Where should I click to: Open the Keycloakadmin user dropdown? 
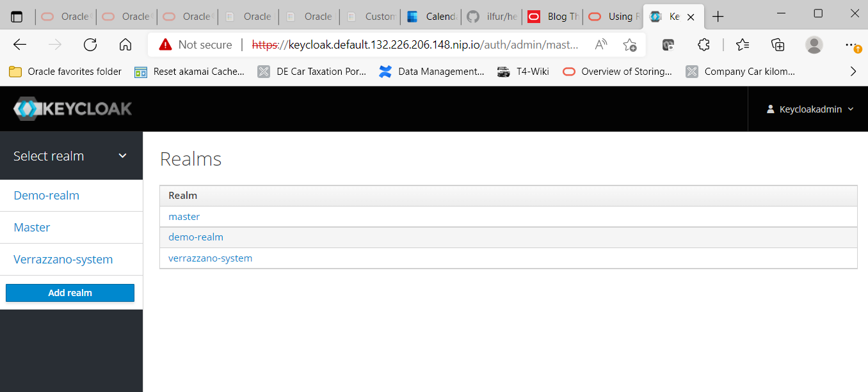(810, 109)
